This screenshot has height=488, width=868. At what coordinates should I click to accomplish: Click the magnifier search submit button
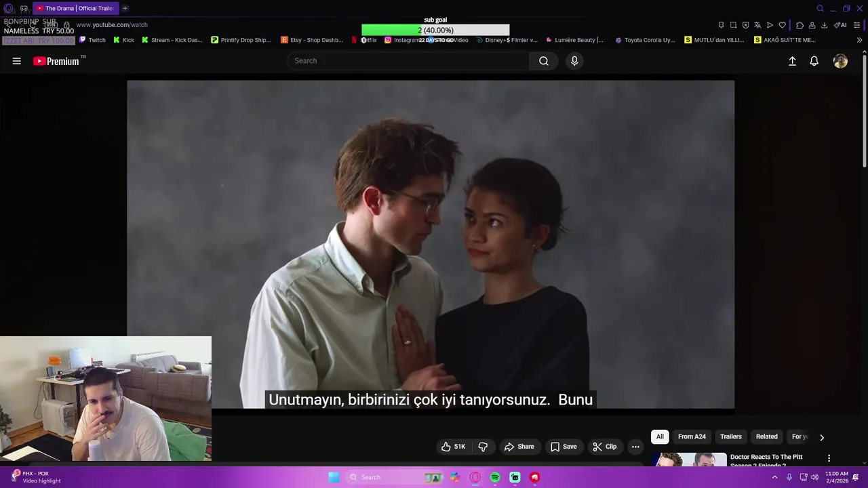coord(544,61)
